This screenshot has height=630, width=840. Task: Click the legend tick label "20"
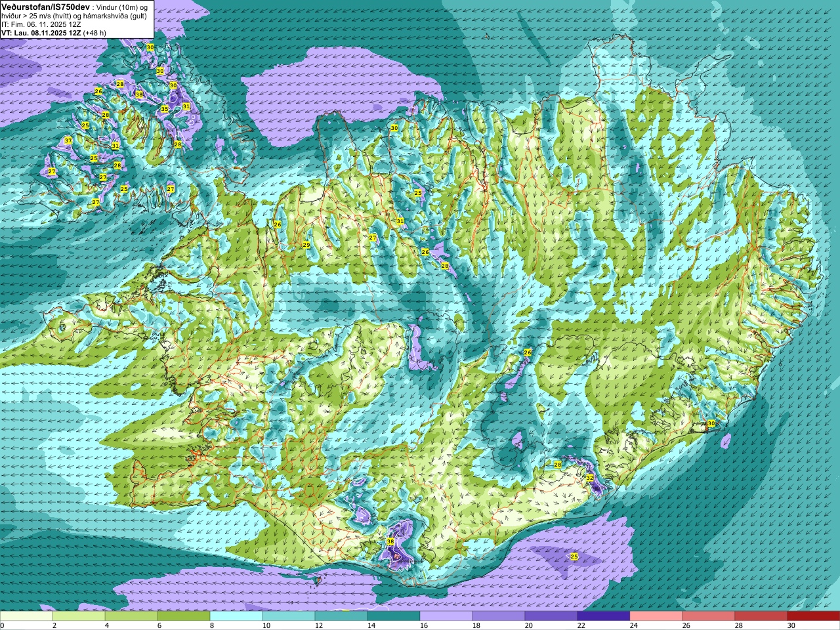[529, 625]
